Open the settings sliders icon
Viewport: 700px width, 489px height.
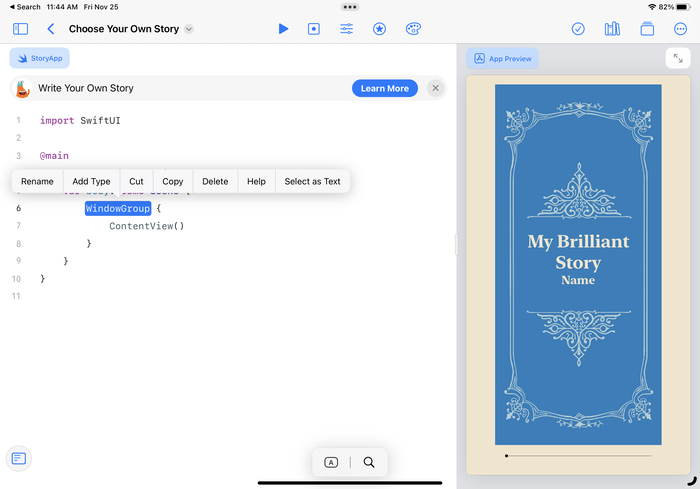346,29
